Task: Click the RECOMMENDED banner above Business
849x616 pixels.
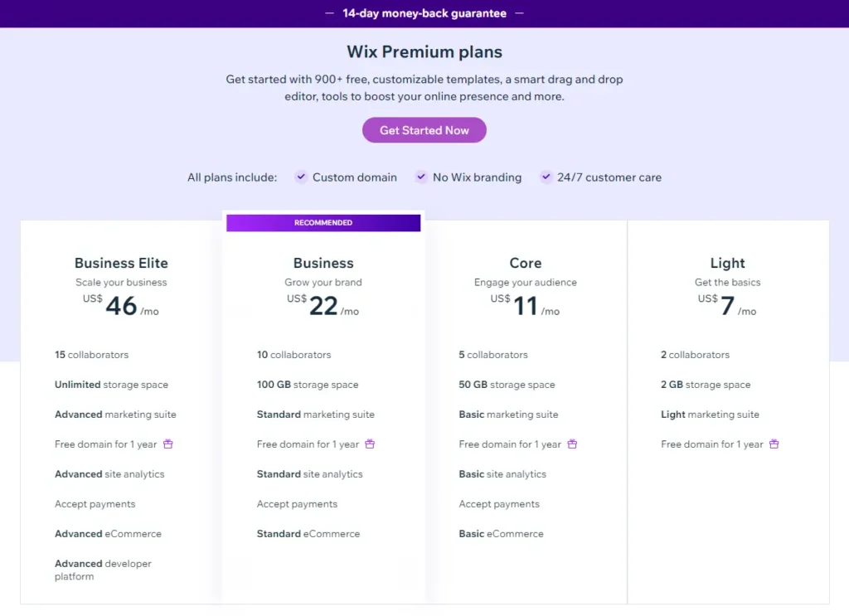Action: click(323, 222)
